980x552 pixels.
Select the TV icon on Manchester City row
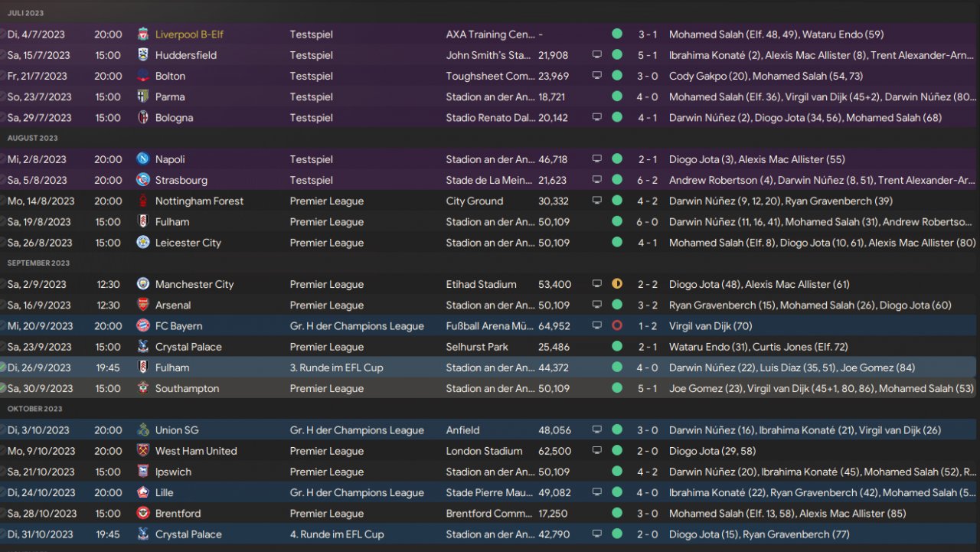tap(597, 284)
